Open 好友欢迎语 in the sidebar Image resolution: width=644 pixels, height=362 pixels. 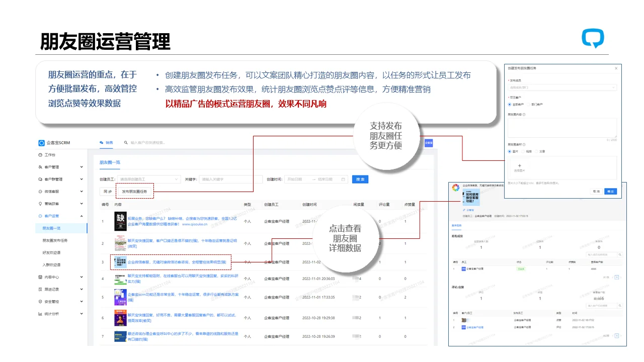coord(51,252)
